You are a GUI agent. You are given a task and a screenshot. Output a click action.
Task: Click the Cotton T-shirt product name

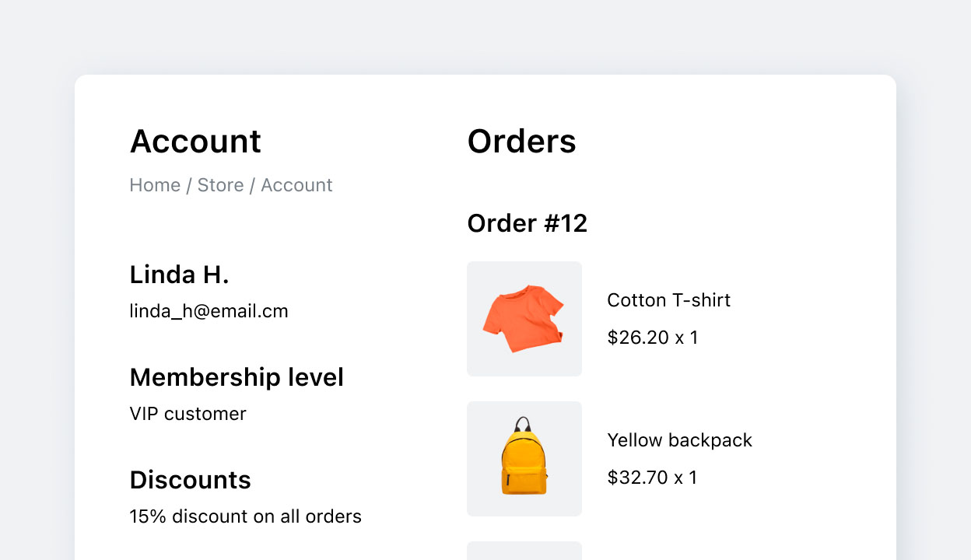tap(668, 300)
